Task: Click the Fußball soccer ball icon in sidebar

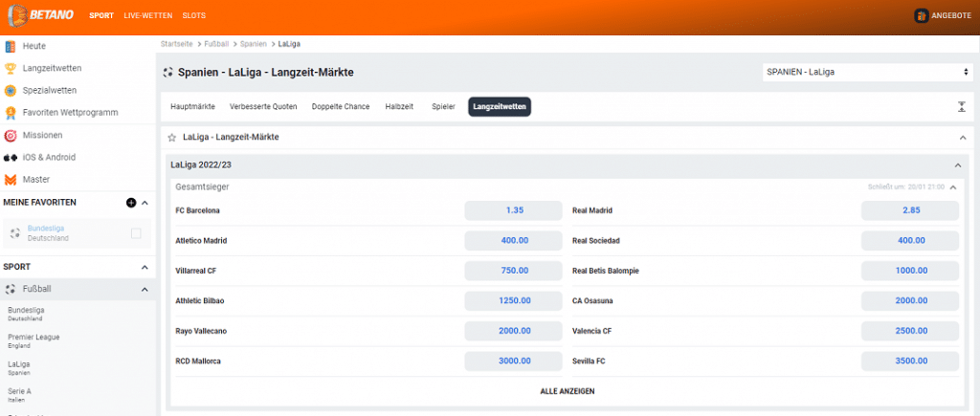Action: tap(10, 289)
